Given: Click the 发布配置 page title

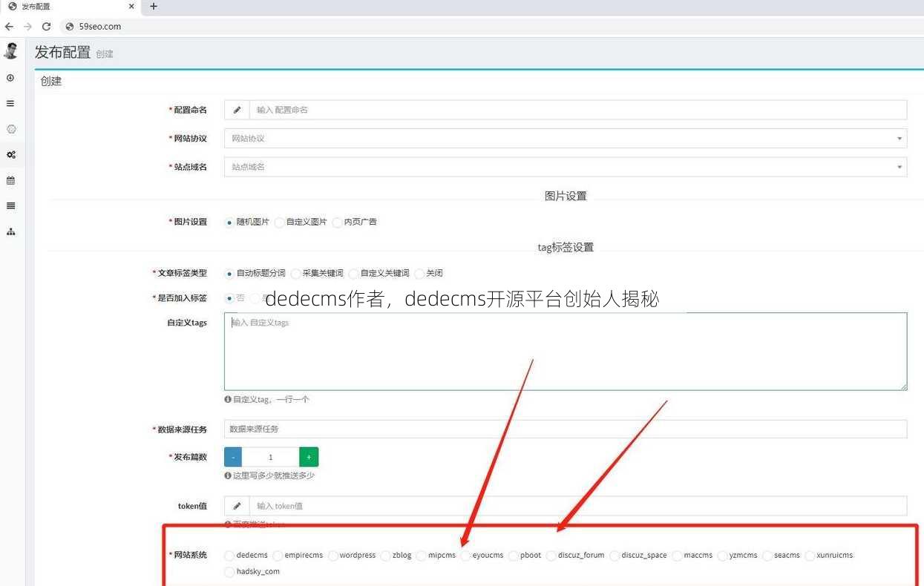Looking at the screenshot, I should tap(62, 52).
